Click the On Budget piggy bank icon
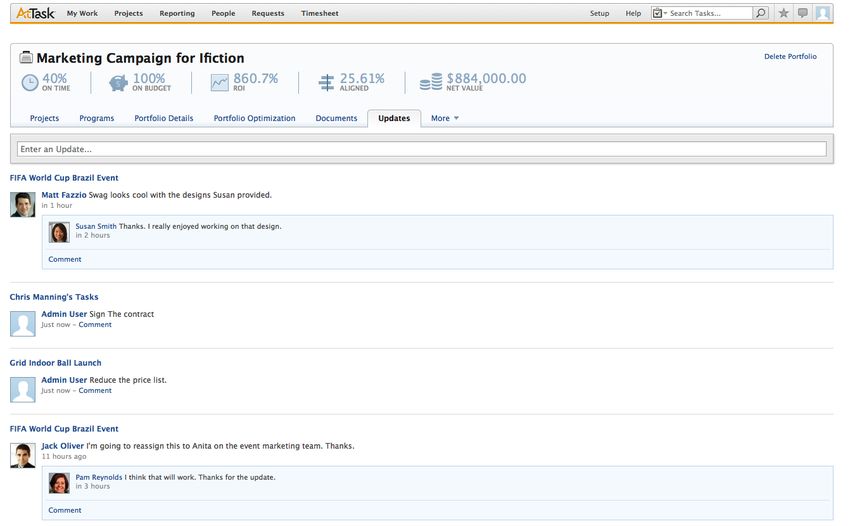The width and height of the screenshot is (850, 526). click(x=118, y=82)
